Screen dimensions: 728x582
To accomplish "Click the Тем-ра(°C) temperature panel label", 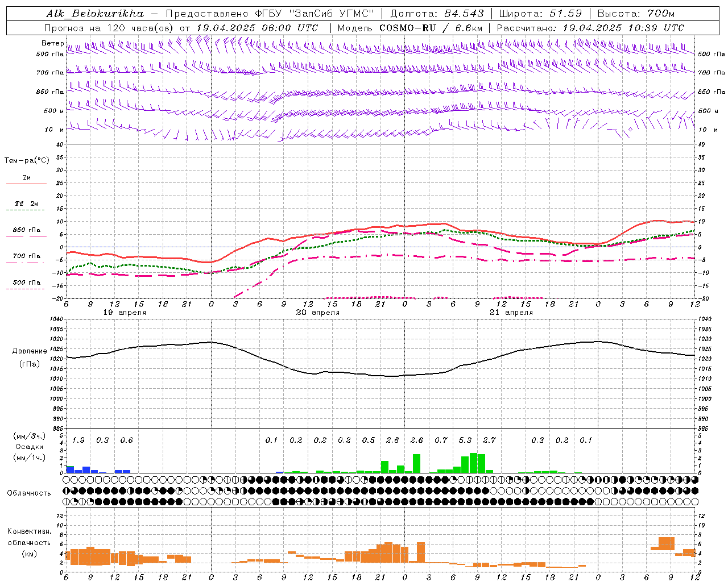I will (27, 161).
